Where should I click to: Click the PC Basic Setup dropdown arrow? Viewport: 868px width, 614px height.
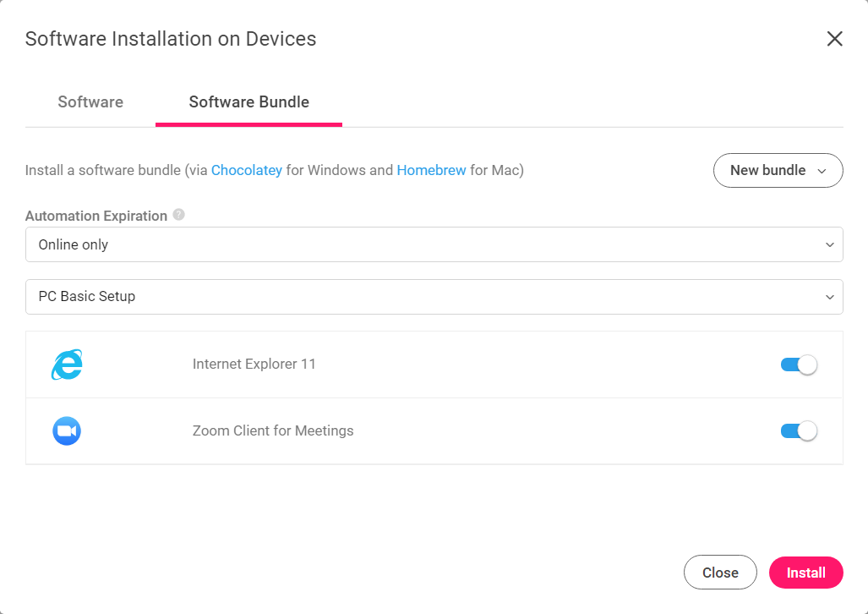(829, 297)
